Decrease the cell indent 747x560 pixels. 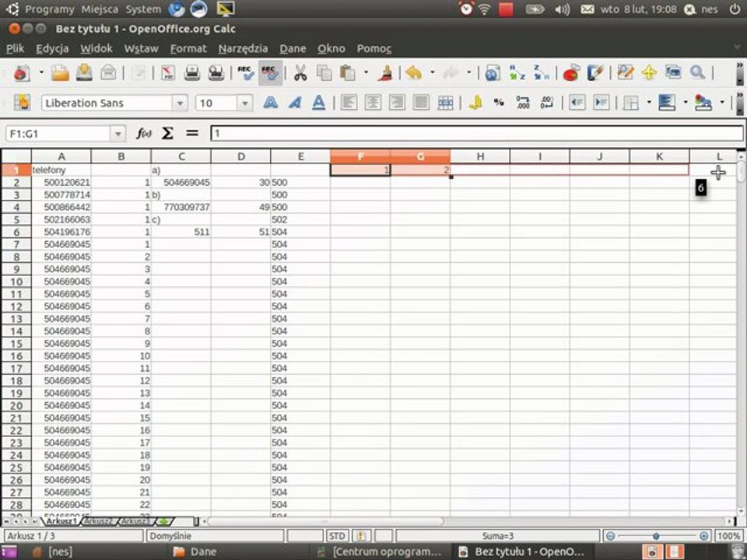[x=577, y=103]
